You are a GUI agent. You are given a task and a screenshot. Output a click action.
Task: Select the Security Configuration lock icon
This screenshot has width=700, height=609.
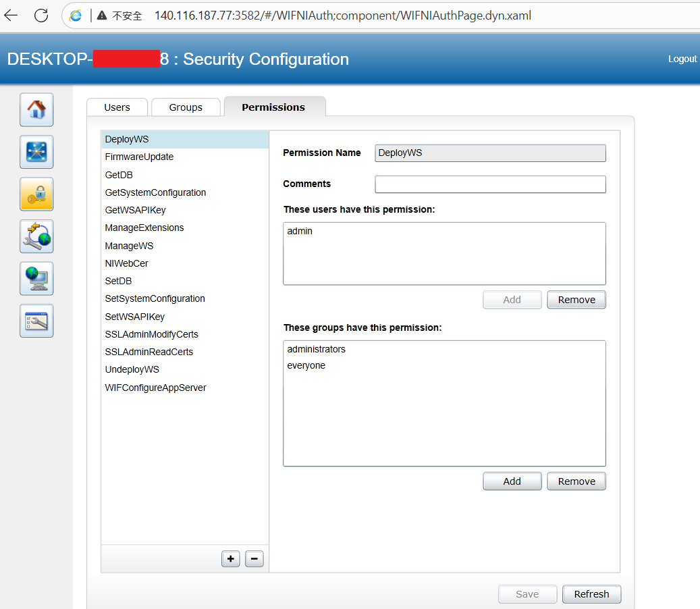[x=36, y=194]
